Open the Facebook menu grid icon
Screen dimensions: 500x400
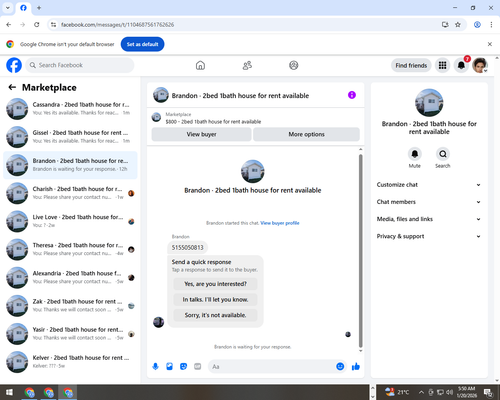(x=442, y=65)
